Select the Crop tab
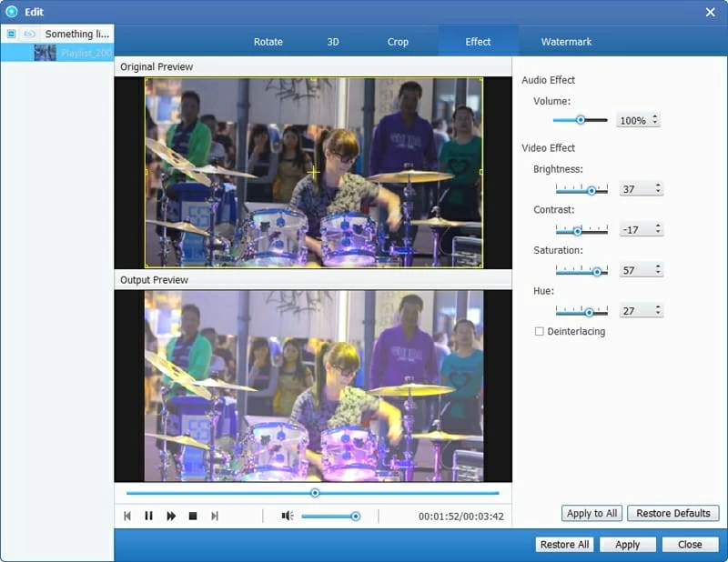728x562 pixels. (x=398, y=42)
